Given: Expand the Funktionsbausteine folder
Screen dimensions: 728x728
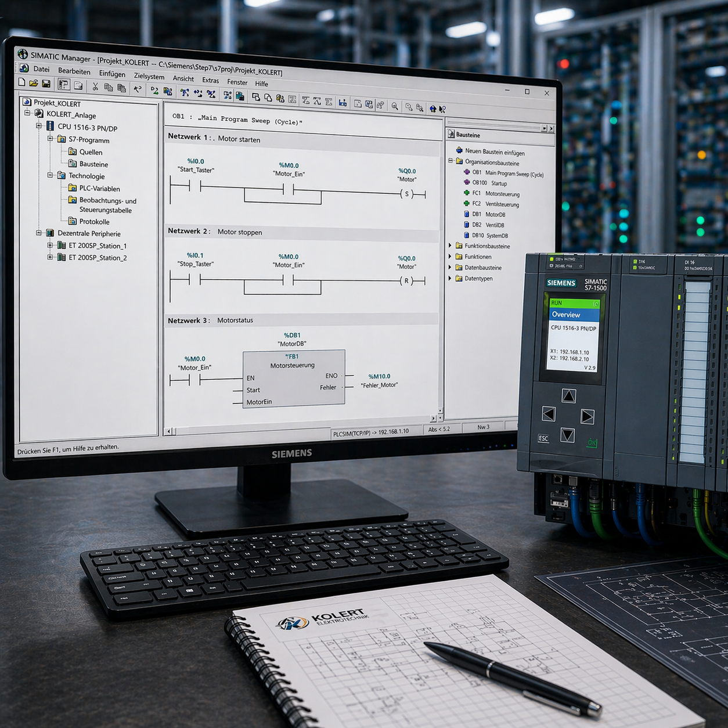Looking at the screenshot, I should point(451,246).
